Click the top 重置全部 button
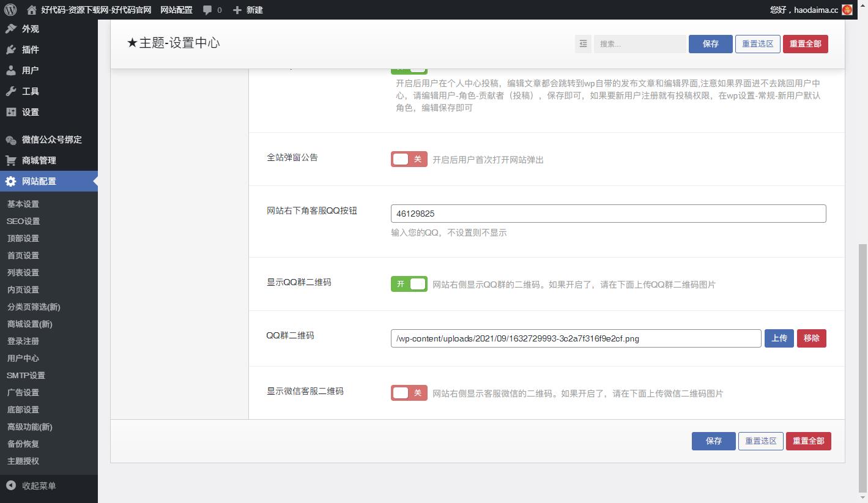This screenshot has width=868, height=503. [805, 44]
